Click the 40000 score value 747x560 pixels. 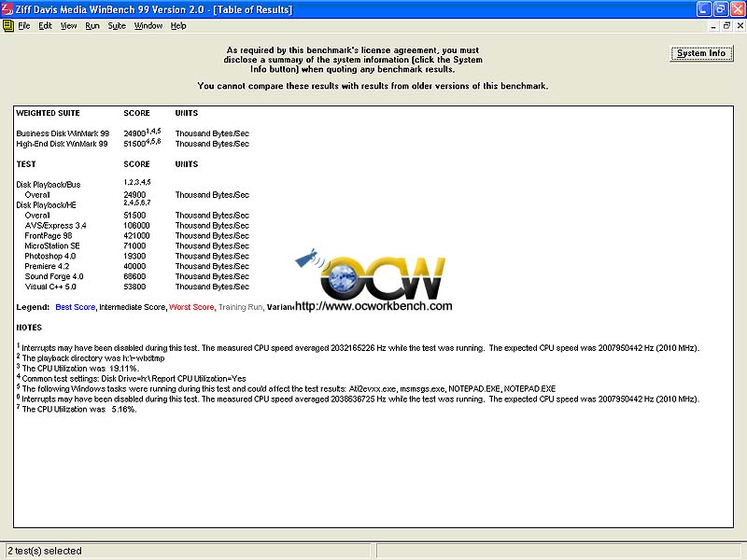tap(134, 266)
